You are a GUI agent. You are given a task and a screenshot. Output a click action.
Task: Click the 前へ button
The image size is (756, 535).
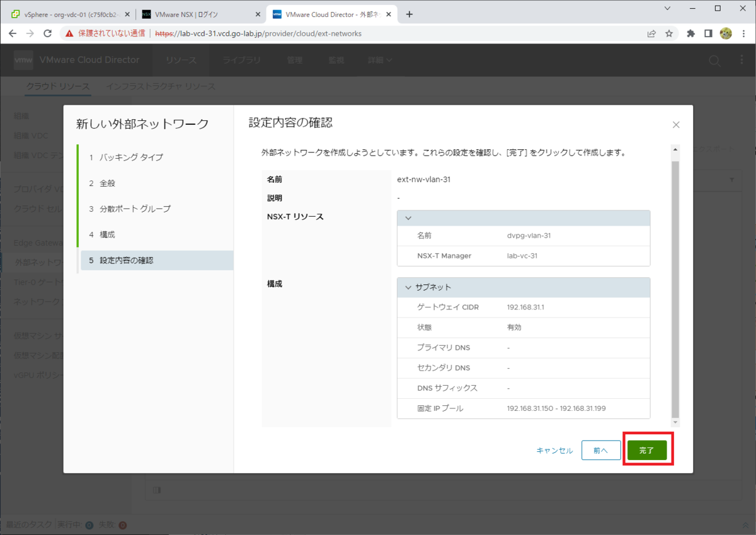coord(601,451)
